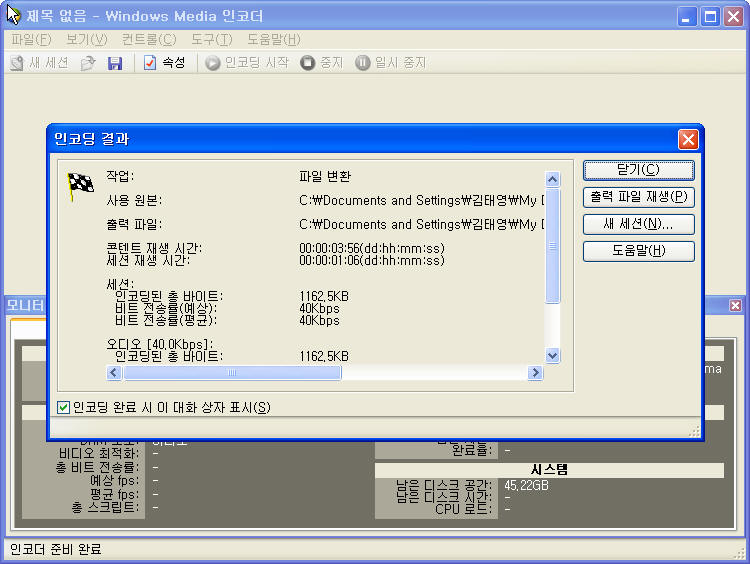The image size is (750, 564).
Task: Open a session with the folder icon
Action: pos(88,63)
